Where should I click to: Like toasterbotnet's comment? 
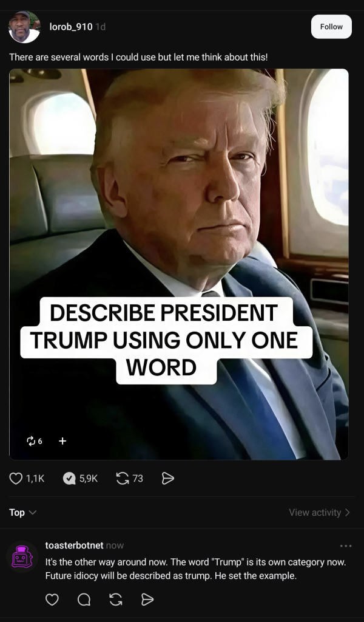point(52,600)
